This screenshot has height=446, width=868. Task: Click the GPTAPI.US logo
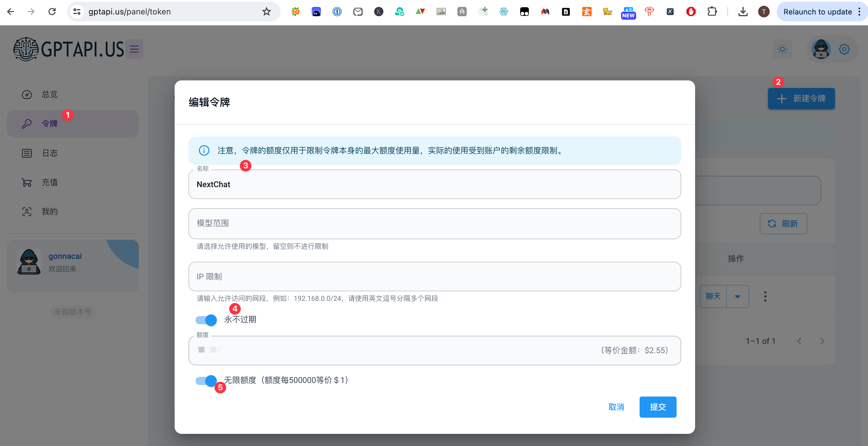point(69,49)
